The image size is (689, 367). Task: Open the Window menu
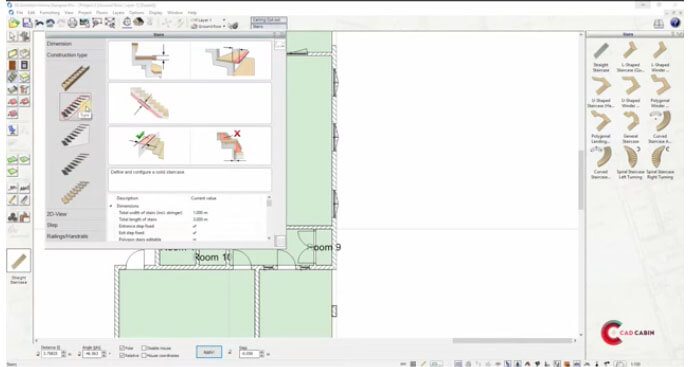(175, 13)
